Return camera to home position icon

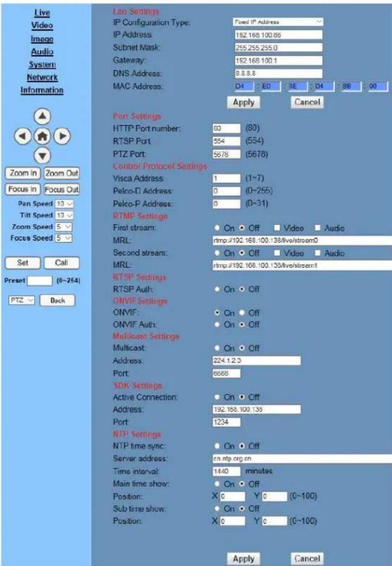pos(43,136)
